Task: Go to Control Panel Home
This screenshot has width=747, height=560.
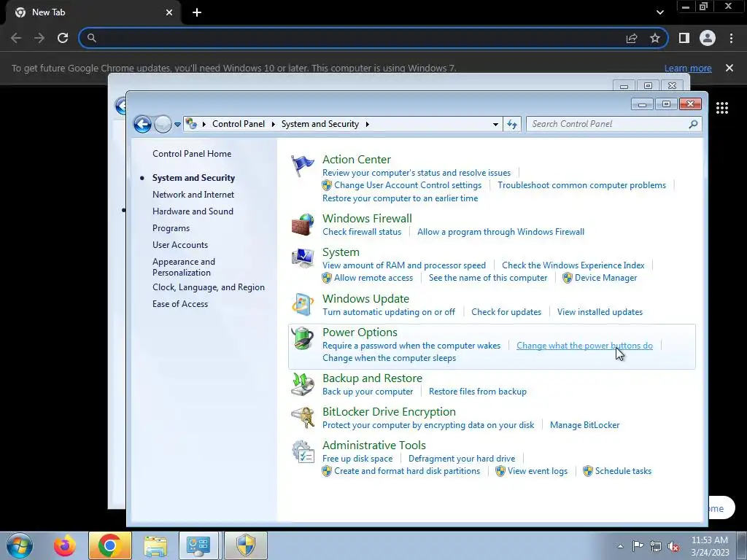Action: (x=192, y=154)
